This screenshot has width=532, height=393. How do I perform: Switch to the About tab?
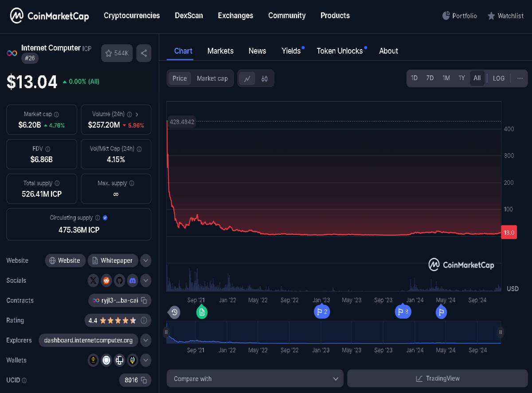[389, 51]
